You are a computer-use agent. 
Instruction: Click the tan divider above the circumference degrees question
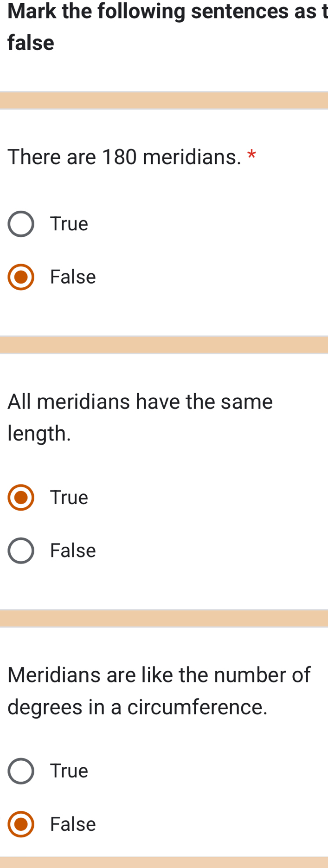[x=164, y=618]
